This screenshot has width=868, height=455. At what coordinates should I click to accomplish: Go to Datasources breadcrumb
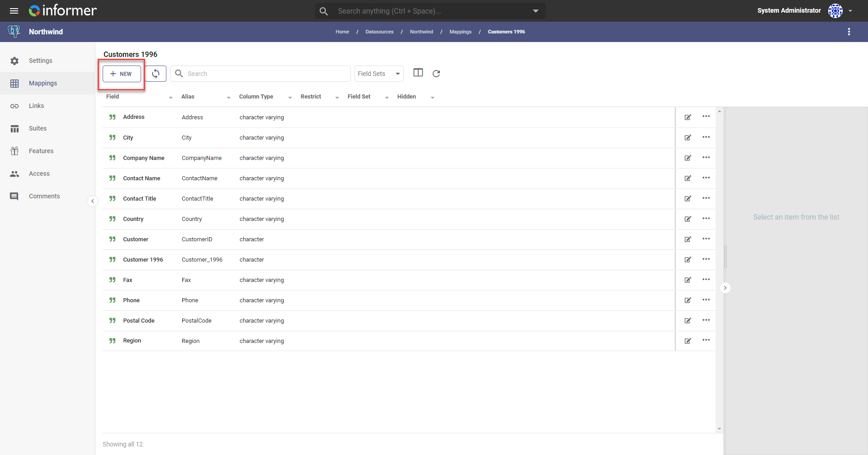coord(379,32)
